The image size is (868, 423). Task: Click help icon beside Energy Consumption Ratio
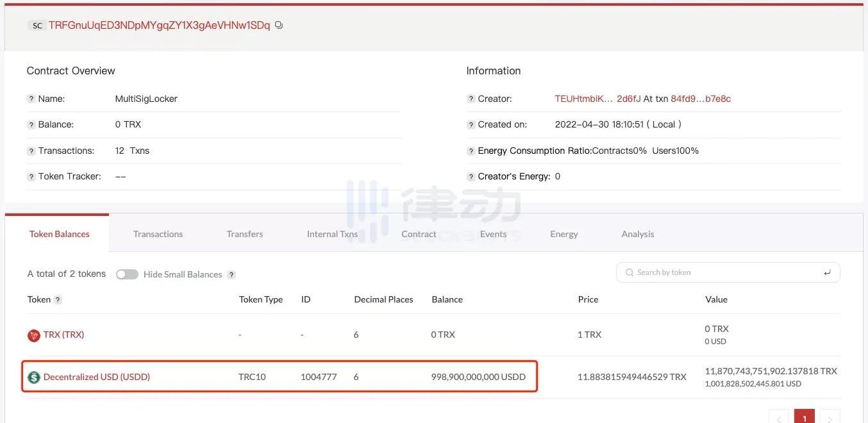(x=471, y=151)
